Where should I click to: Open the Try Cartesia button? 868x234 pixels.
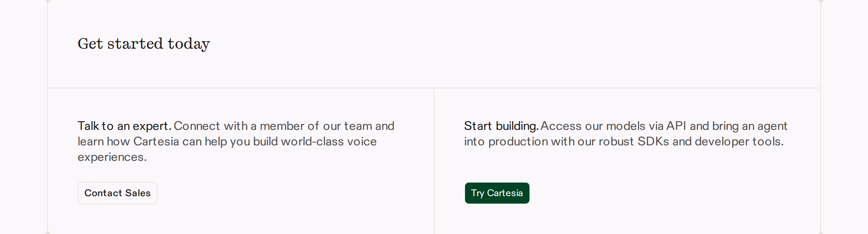497,193
